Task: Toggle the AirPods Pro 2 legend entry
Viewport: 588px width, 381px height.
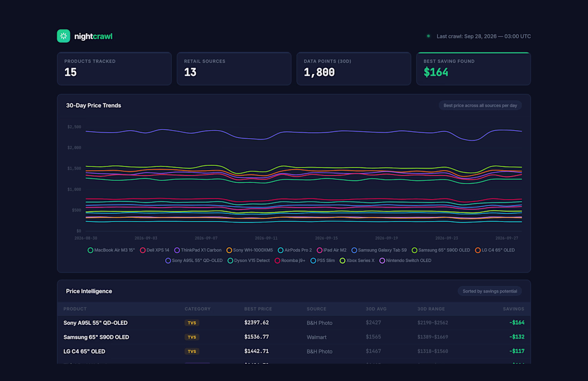Action: point(295,250)
